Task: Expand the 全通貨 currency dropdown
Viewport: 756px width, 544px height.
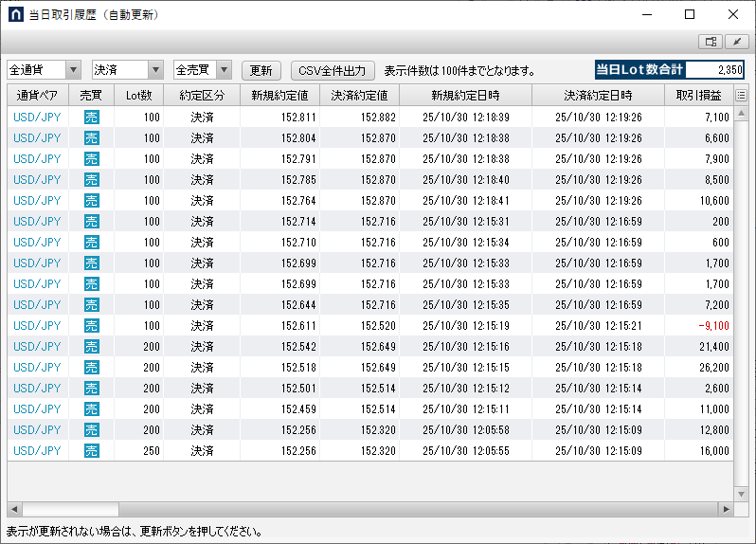Action: tap(73, 70)
